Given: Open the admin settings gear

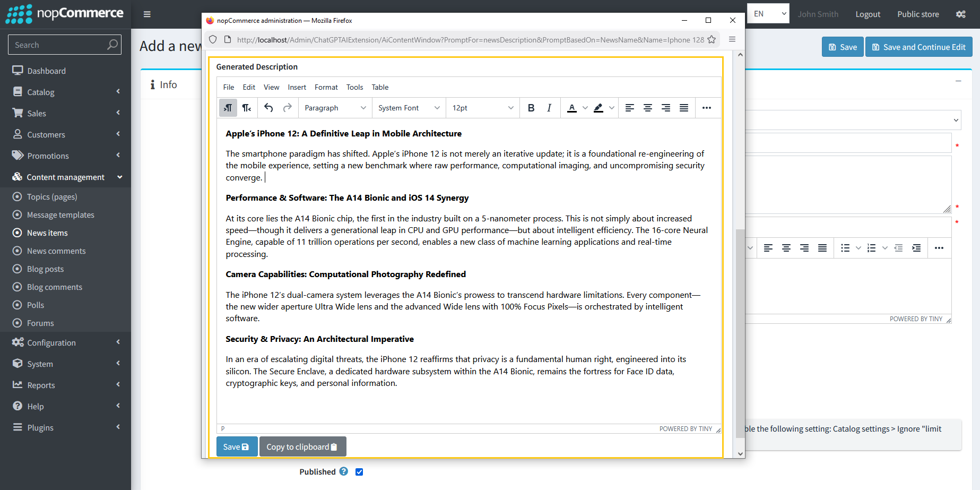Looking at the screenshot, I should (961, 14).
